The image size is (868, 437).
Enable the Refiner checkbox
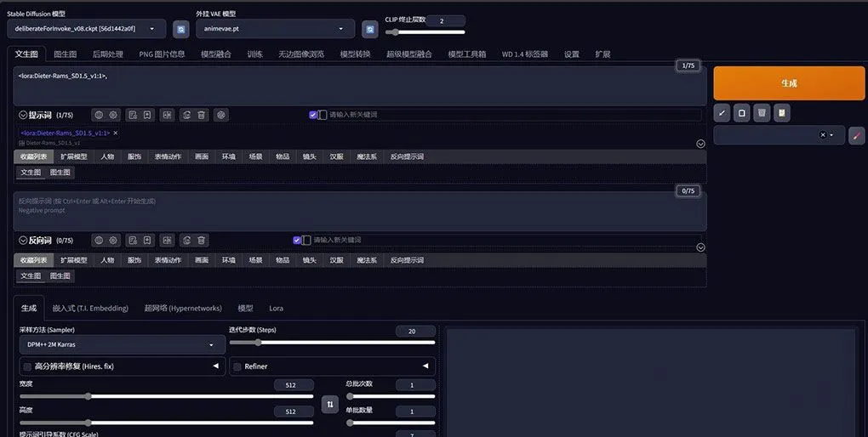click(x=237, y=366)
